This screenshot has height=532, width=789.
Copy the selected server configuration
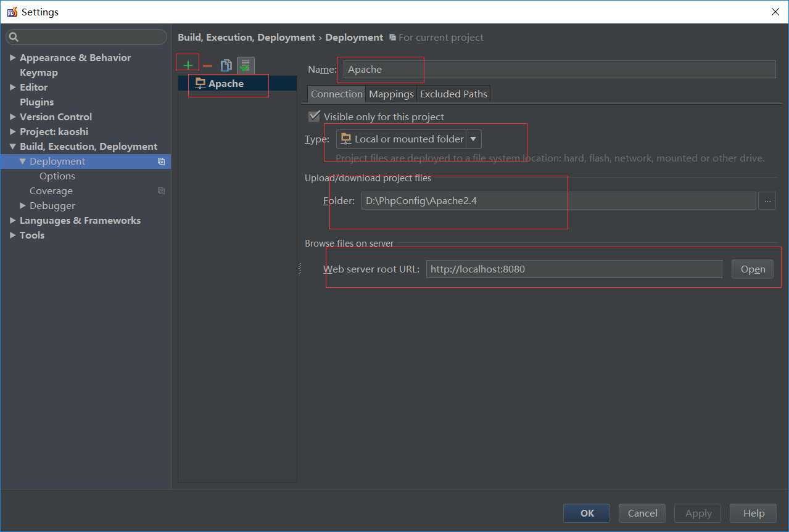pos(226,65)
